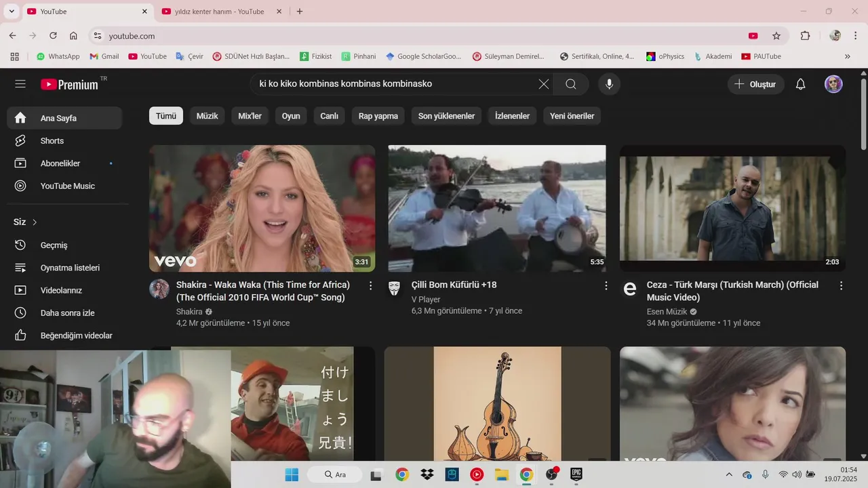
Task: Select the Mix'ler filter chip
Action: point(250,116)
